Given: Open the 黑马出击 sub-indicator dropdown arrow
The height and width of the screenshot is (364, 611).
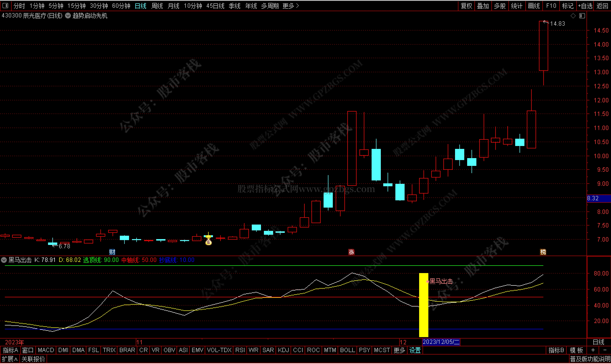Looking at the screenshot, I should [4, 260].
